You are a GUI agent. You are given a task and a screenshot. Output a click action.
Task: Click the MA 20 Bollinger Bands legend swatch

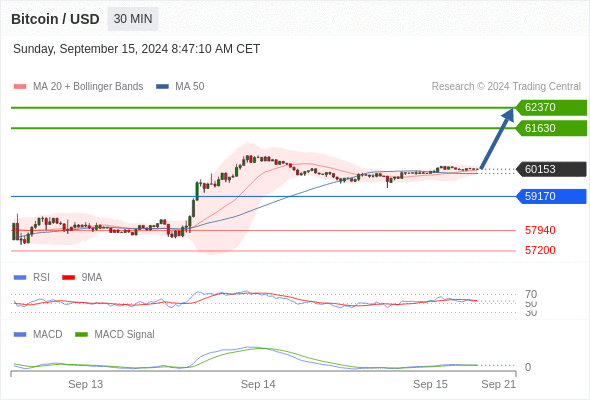[x=20, y=87]
